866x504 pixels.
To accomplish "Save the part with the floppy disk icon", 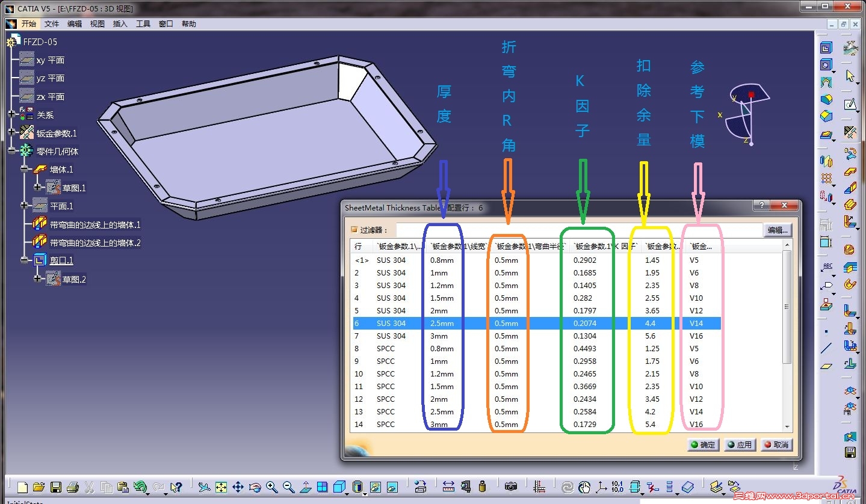I will click(56, 487).
